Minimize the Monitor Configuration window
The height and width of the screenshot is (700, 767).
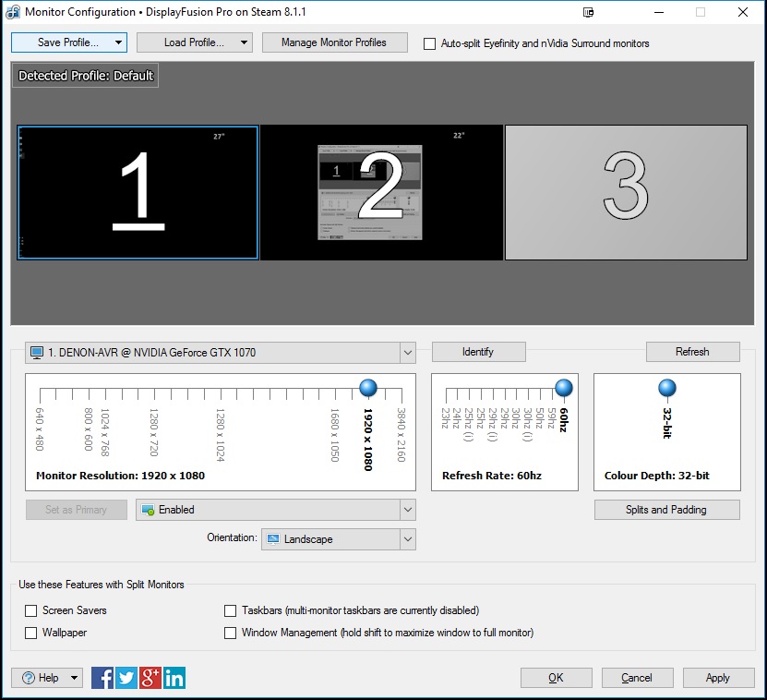(659, 12)
